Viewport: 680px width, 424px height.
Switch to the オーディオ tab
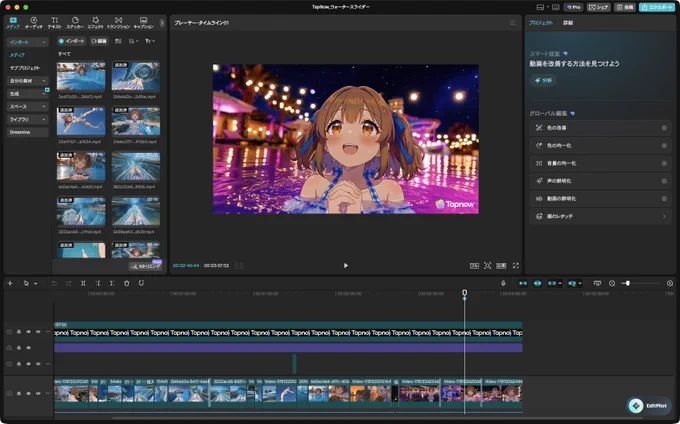33,23
